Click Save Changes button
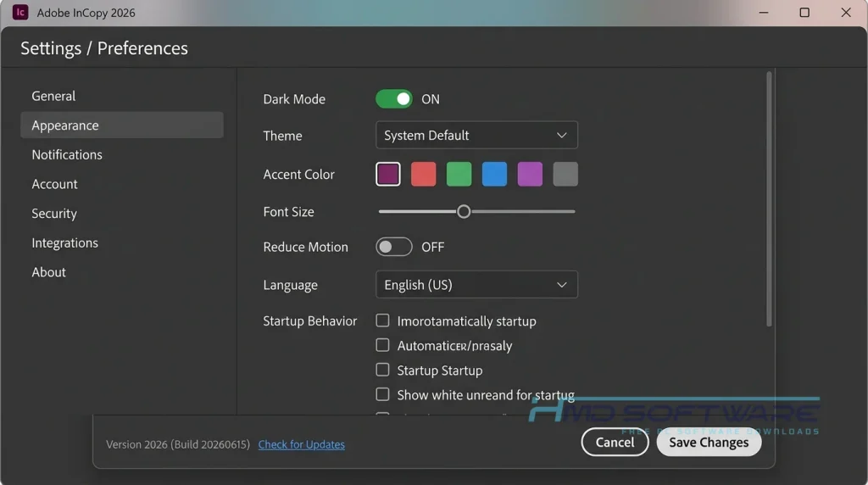This screenshot has width=868, height=485. pos(709,443)
